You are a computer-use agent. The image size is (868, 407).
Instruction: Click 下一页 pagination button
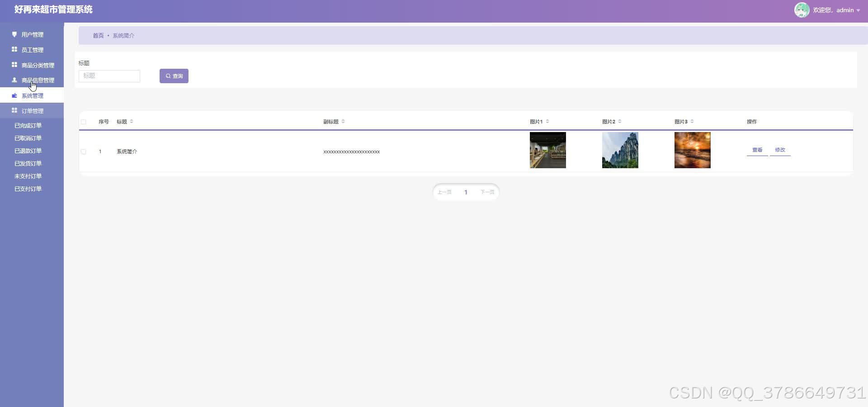[x=487, y=192]
